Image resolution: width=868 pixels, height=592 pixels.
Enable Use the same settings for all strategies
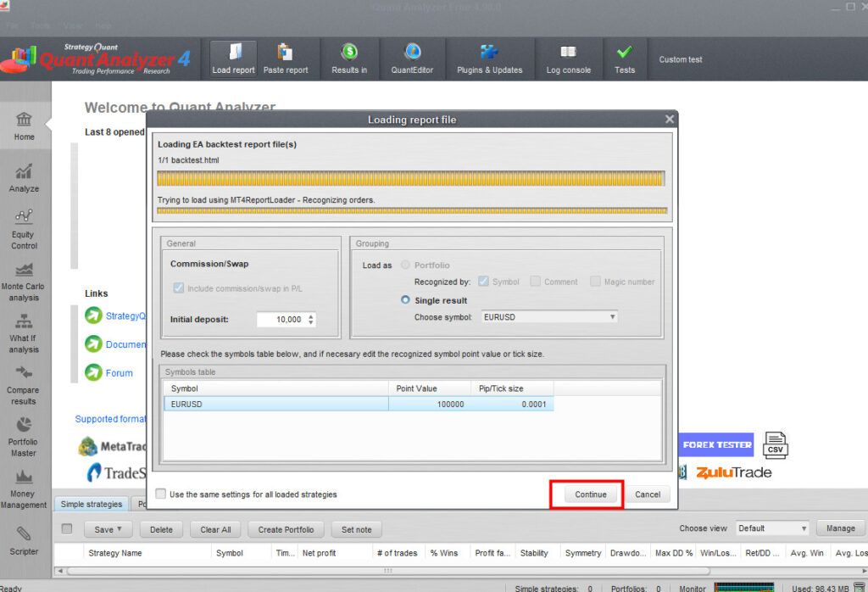point(160,494)
